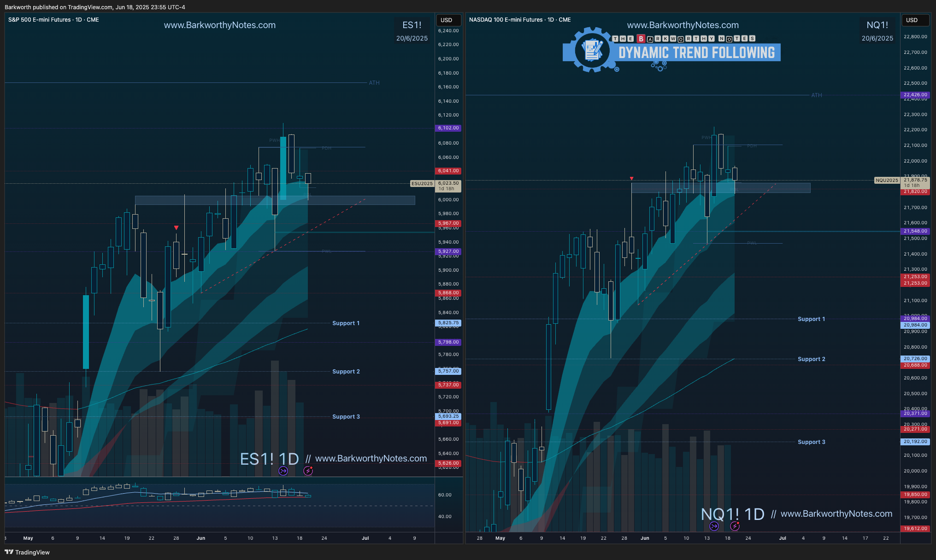The image size is (936, 560).
Task: Click the 20,726.00 Support 2 price label
Action: coord(915,359)
